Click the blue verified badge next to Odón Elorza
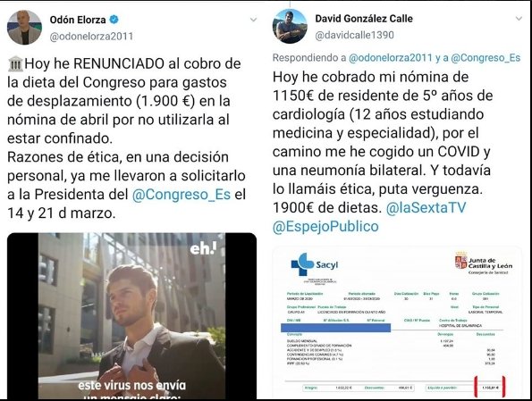532x401 pixels. 114,20
